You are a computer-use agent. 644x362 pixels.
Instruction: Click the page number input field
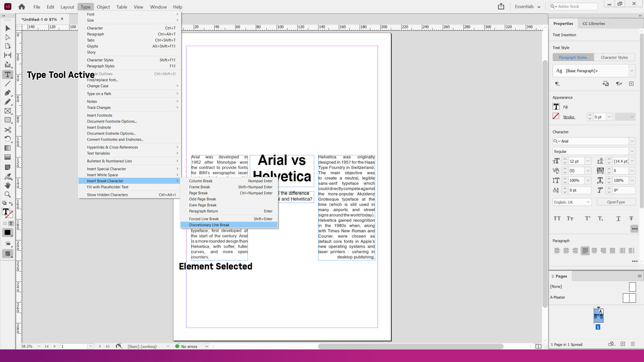click(x=74, y=346)
